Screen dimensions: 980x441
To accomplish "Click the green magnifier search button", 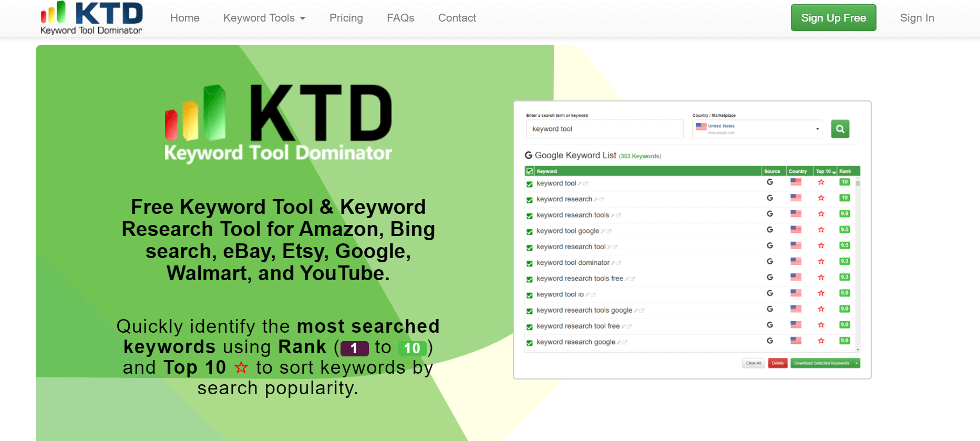I will [840, 129].
